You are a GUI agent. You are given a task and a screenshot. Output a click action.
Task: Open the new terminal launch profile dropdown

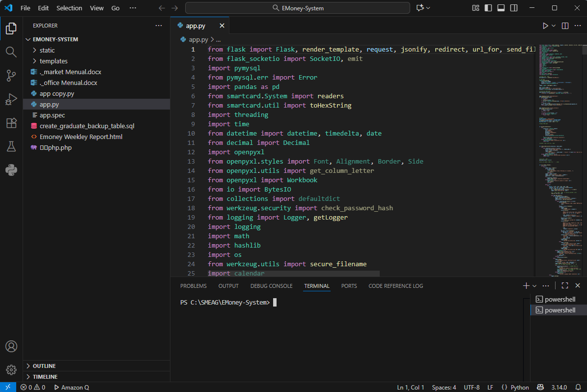[534, 286]
